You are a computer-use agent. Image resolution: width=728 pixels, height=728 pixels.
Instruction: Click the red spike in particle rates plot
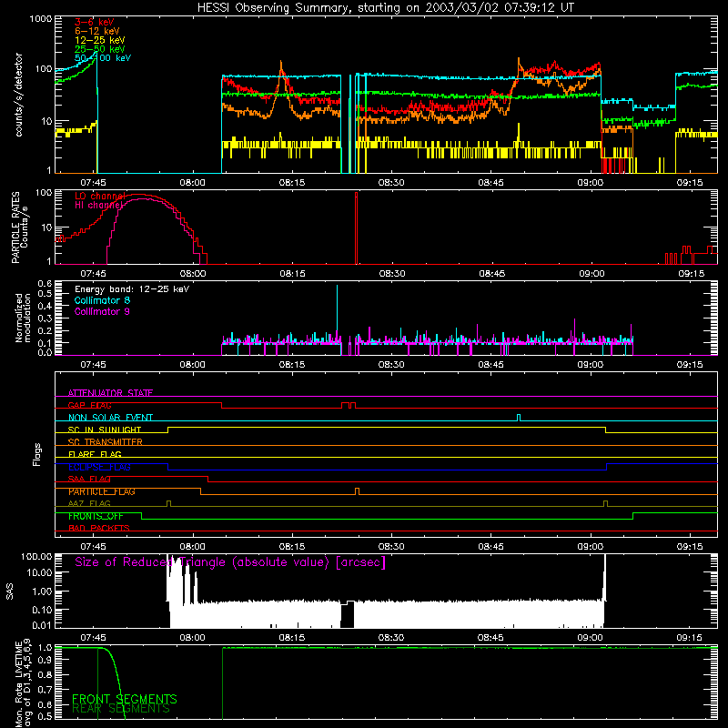356,227
